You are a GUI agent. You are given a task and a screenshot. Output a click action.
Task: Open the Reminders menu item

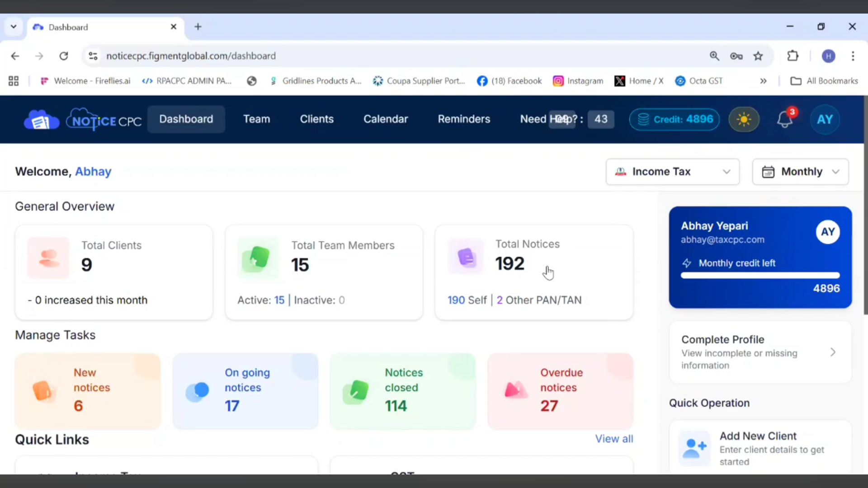coord(464,119)
